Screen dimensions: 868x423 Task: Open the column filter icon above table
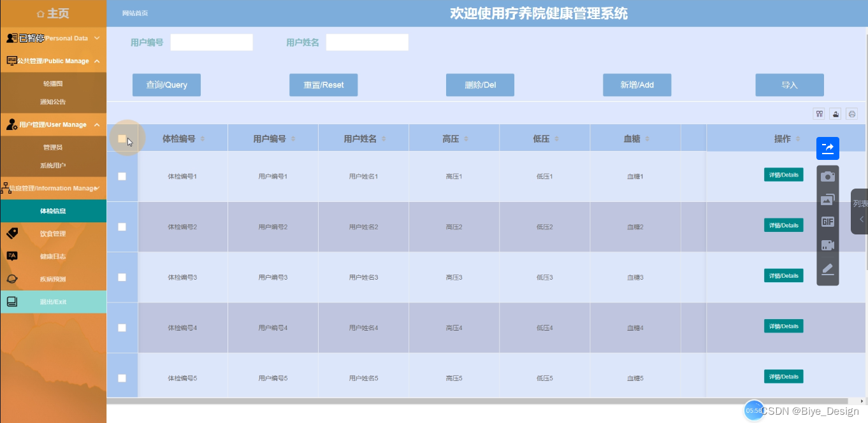(820, 114)
